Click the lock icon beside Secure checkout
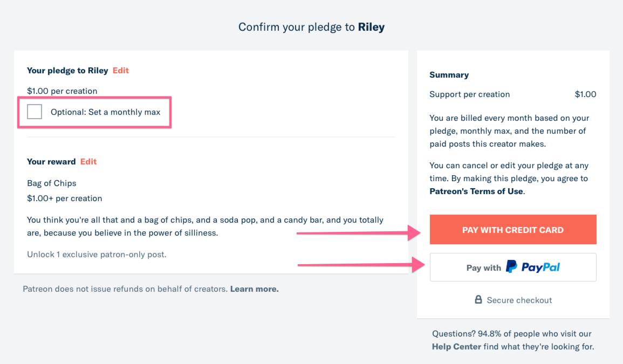Screen dimensions: 623x364 click(x=478, y=299)
